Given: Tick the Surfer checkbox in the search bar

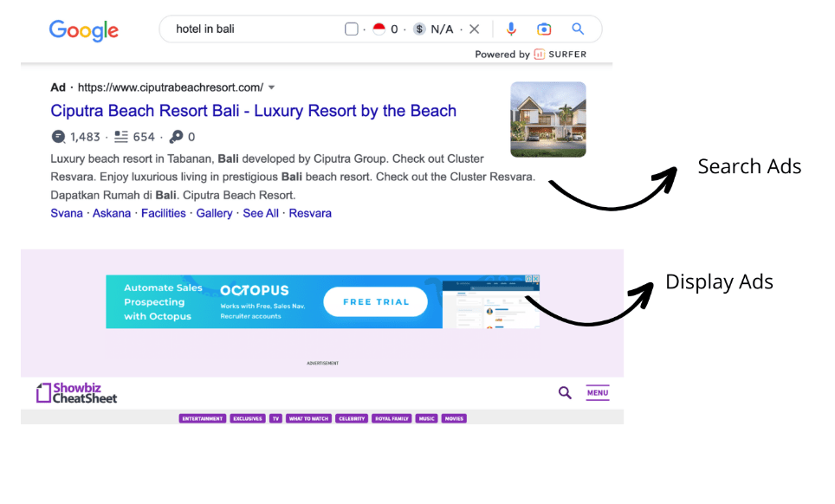Looking at the screenshot, I should [352, 29].
